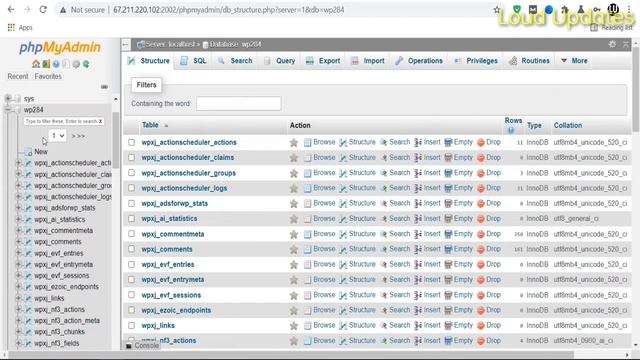Viewport: 640px width, 360px height.
Task: Go to the Import tab
Action: 368,61
